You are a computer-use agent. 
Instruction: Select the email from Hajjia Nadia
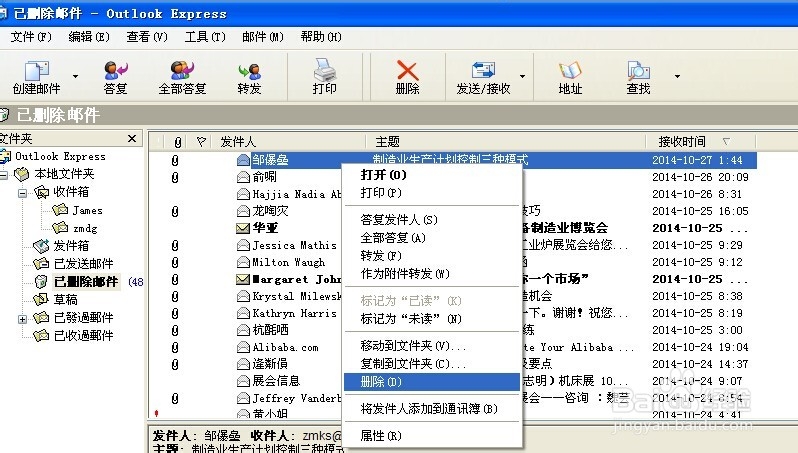click(x=296, y=194)
